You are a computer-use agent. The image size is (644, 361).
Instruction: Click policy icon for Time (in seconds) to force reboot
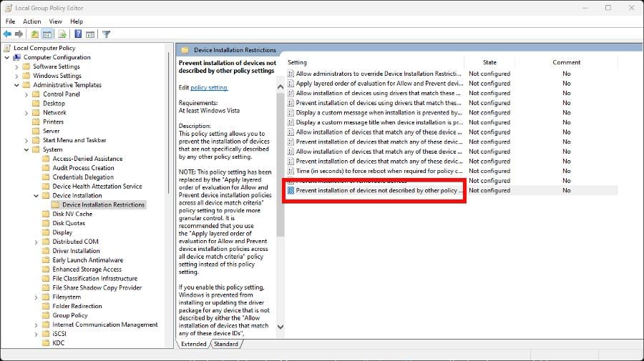(291, 171)
